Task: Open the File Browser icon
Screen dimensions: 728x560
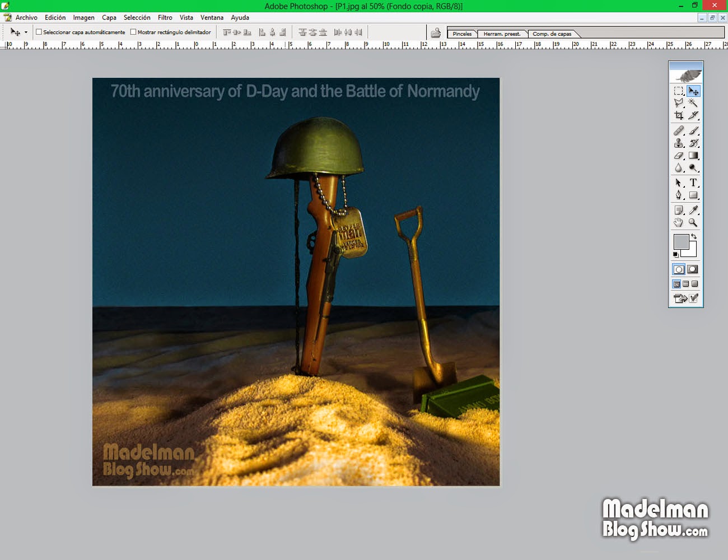Action: [x=436, y=32]
